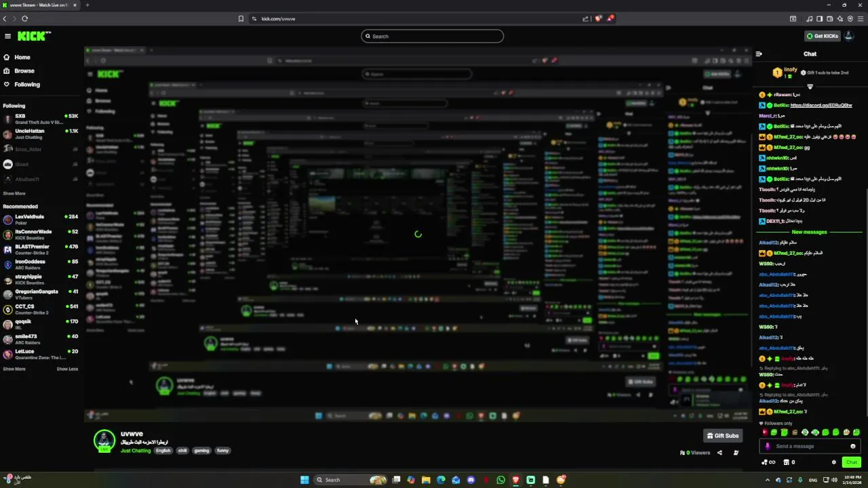Viewport: 868px width, 488px height.
Task: Open the user profile avatar menu
Action: [848, 36]
